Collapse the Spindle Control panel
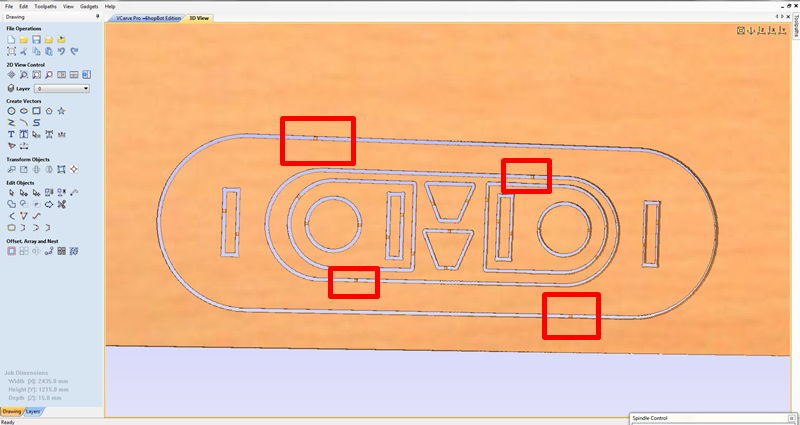This screenshot has height=425, width=800. tap(791, 418)
